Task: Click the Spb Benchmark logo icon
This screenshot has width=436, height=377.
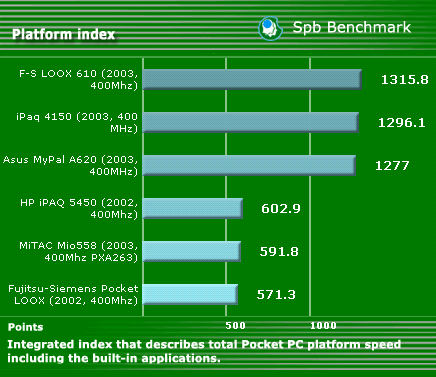Action: [x=270, y=28]
